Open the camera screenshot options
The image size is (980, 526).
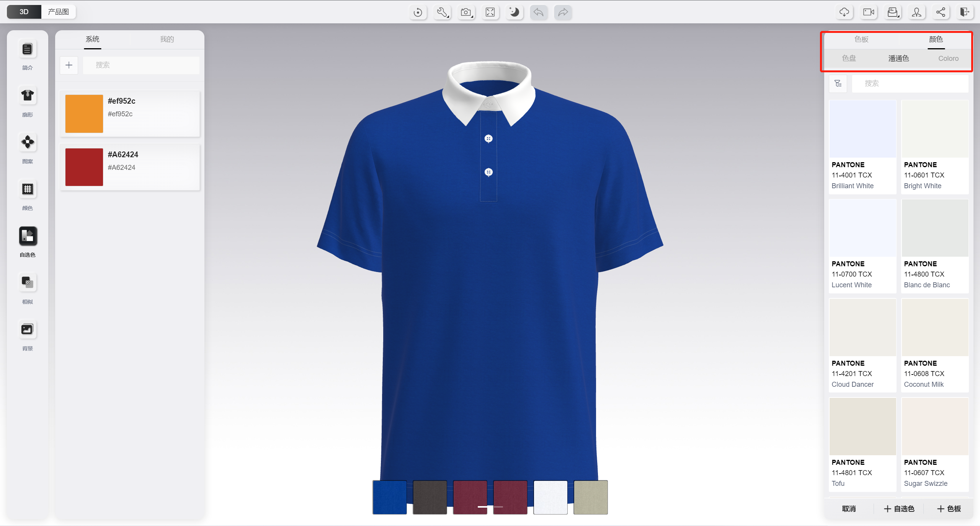[466, 12]
